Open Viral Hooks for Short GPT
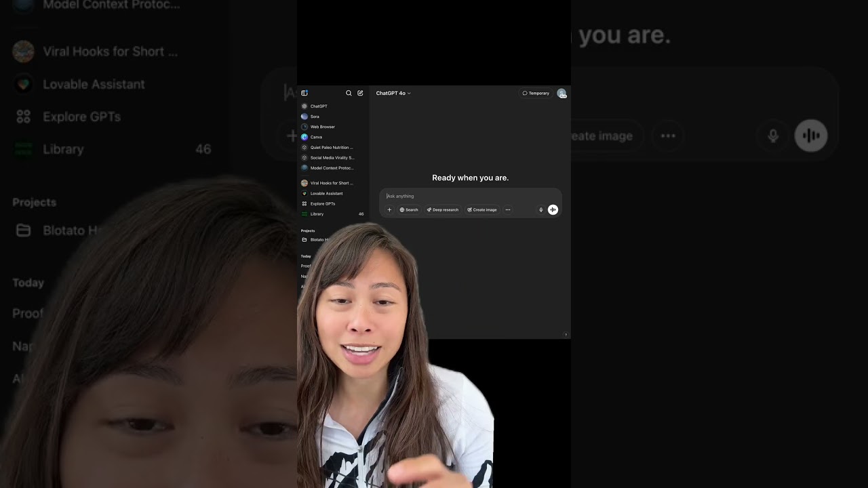The height and width of the screenshot is (488, 868). click(x=333, y=183)
